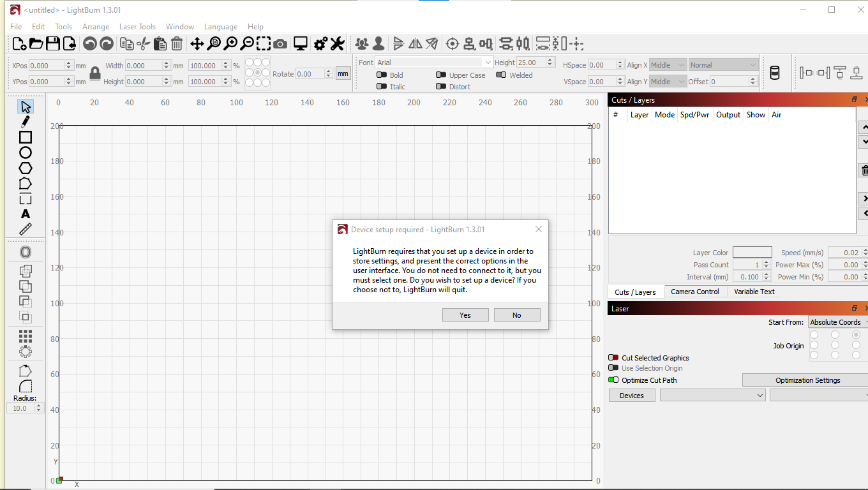Open the Font Arial dropdown
868x490 pixels.
tap(434, 63)
